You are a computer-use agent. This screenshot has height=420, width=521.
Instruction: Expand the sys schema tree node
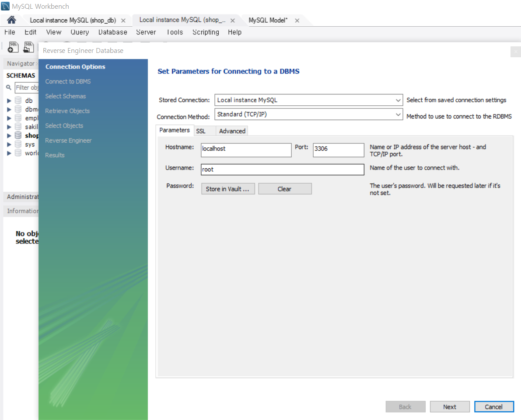(x=9, y=144)
